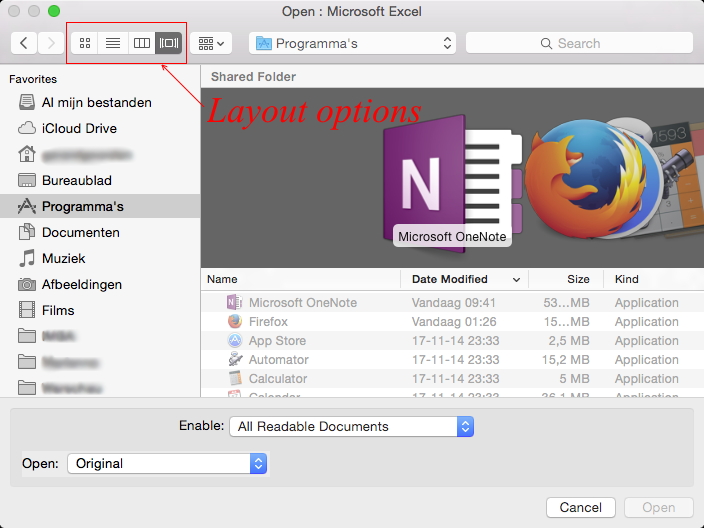The width and height of the screenshot is (704, 528).
Task: Select the Firefox row in list
Action: click(x=452, y=321)
